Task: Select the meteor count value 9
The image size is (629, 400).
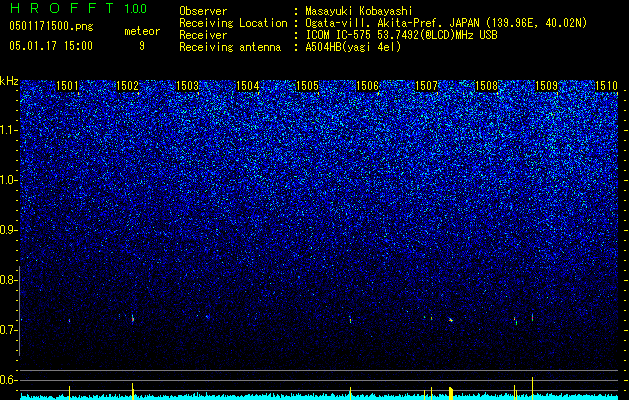Action: [x=142, y=46]
